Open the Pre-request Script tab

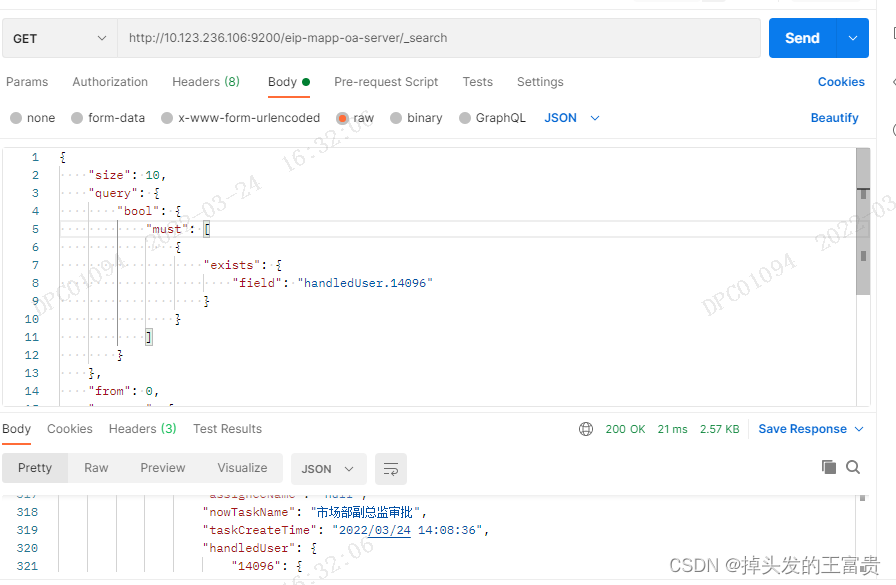pos(386,82)
